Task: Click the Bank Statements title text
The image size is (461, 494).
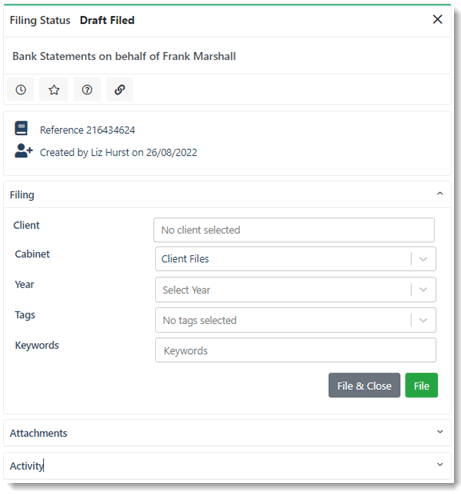Action: tap(124, 56)
